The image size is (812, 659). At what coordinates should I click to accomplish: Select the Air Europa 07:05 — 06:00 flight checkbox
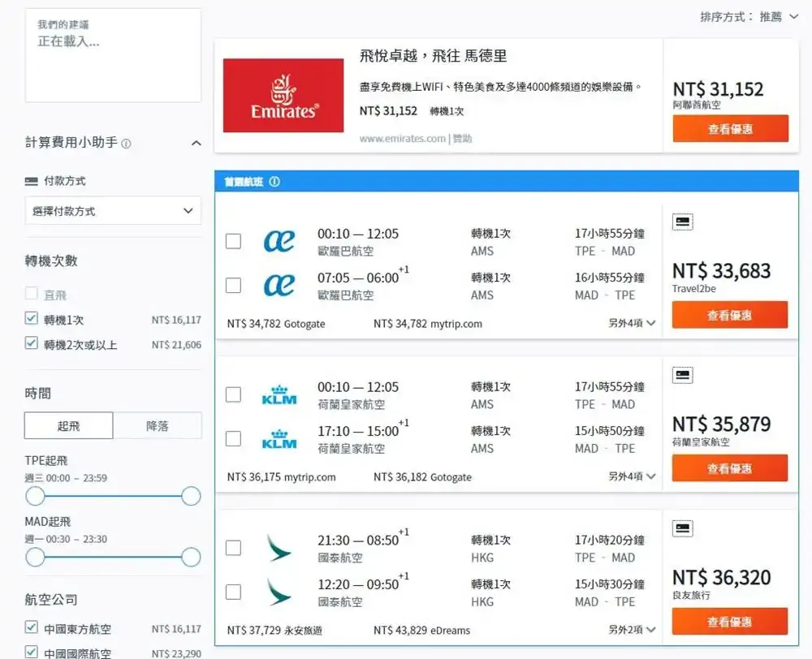click(234, 285)
